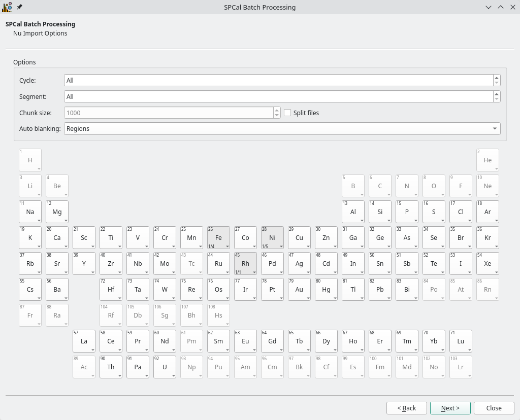Open isotope menu arrow on Cu
The width and height of the screenshot is (520, 420).
308,247
